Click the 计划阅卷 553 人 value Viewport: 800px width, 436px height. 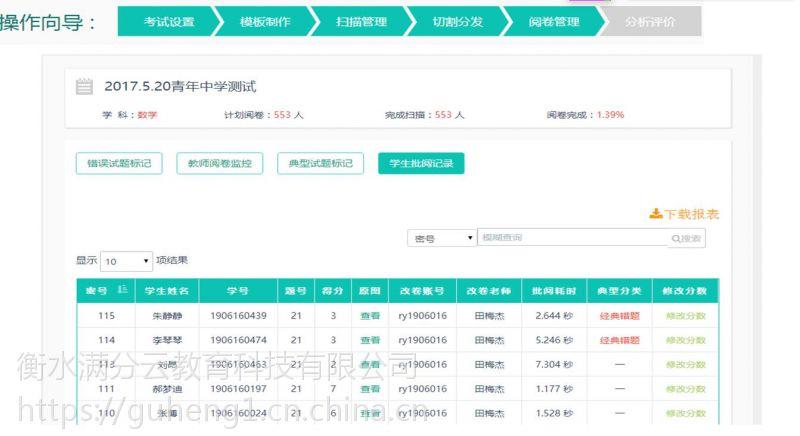288,115
